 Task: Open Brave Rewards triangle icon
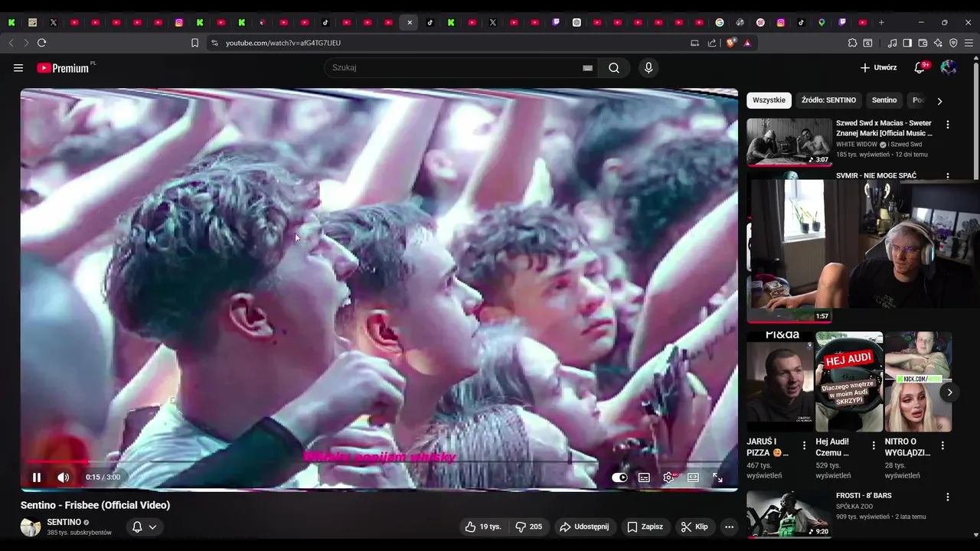click(747, 43)
